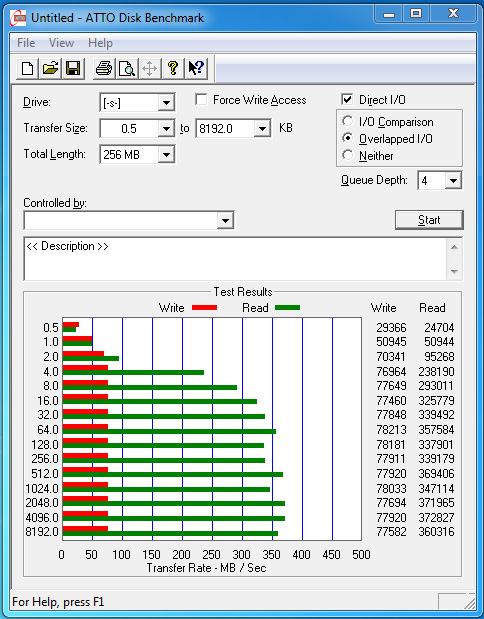
Task: Click write value 29366
Action: point(391,328)
